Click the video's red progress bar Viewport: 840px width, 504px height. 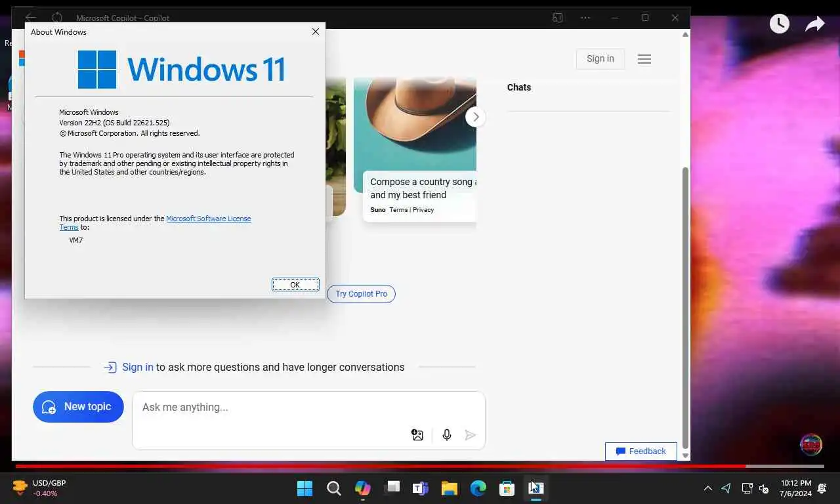point(381,467)
